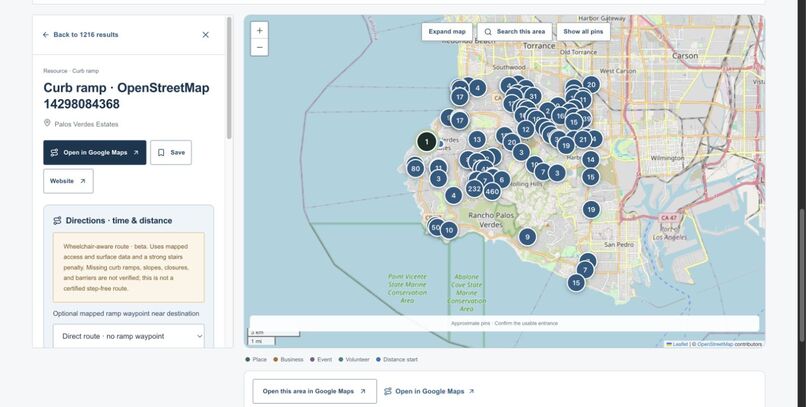The height and width of the screenshot is (407, 806).
Task: Open the cluster marker labeled 21
Action: [582, 139]
